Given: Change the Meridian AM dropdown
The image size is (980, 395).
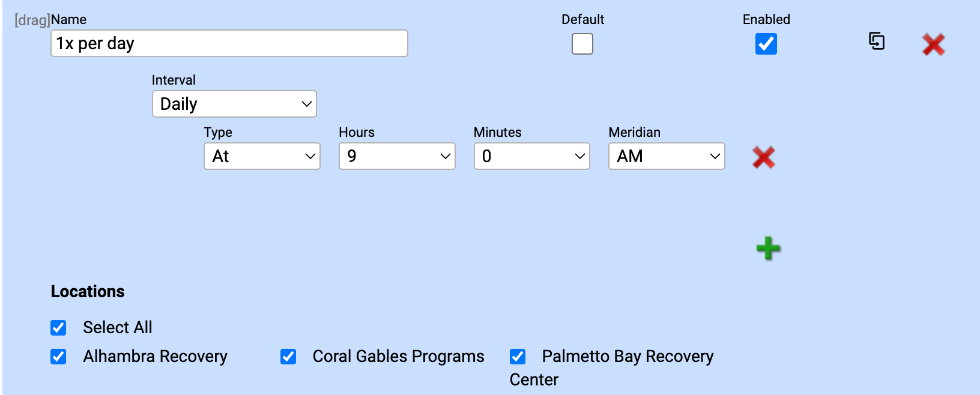Looking at the screenshot, I should 667,156.
